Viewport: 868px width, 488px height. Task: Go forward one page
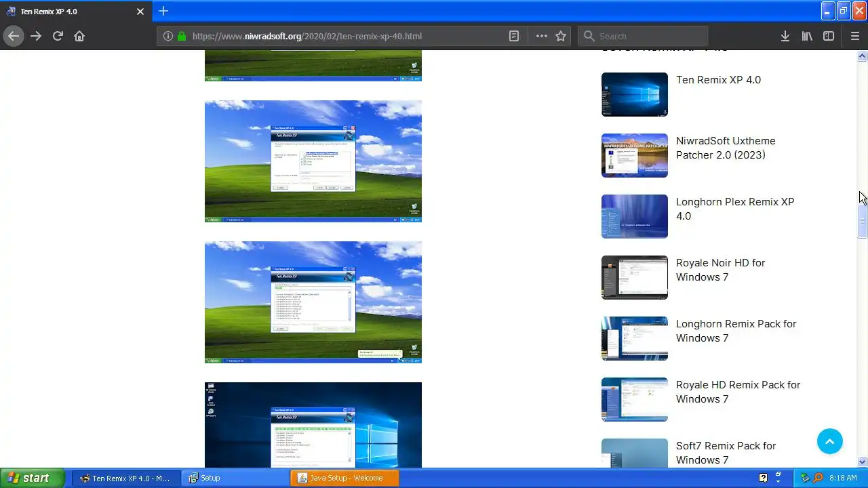[36, 36]
